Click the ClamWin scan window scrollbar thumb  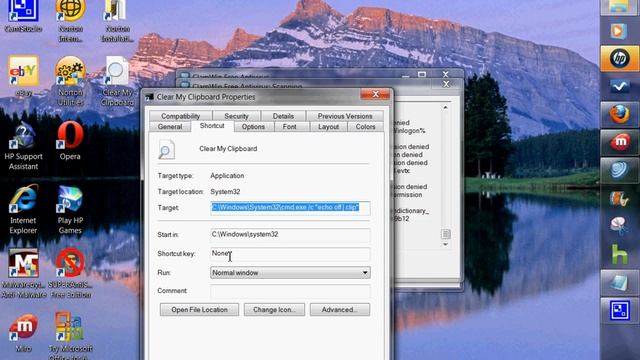(445, 234)
